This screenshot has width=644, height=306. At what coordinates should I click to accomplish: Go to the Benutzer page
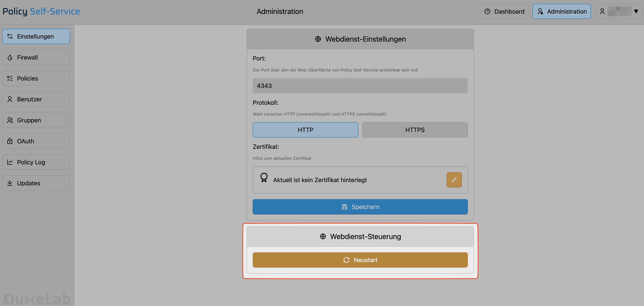coord(36,99)
